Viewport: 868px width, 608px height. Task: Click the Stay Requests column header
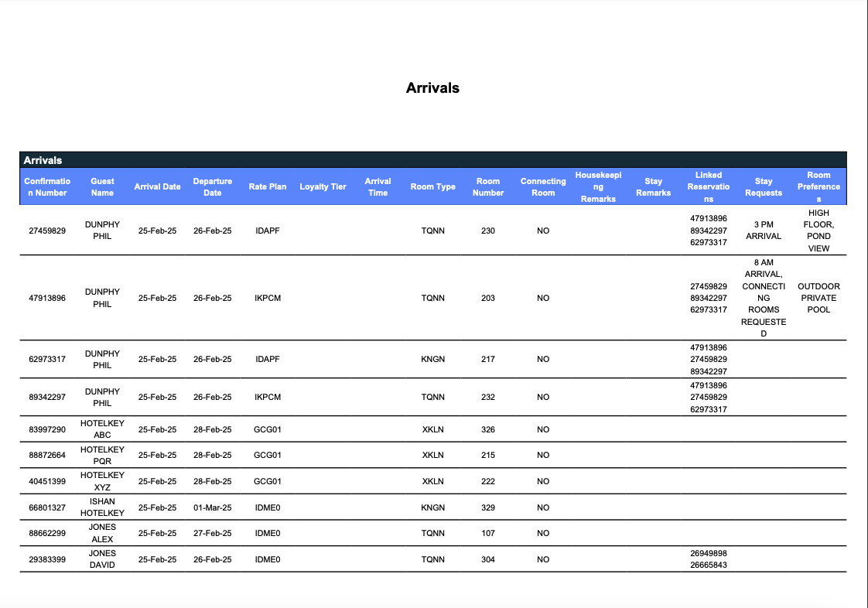pos(764,186)
